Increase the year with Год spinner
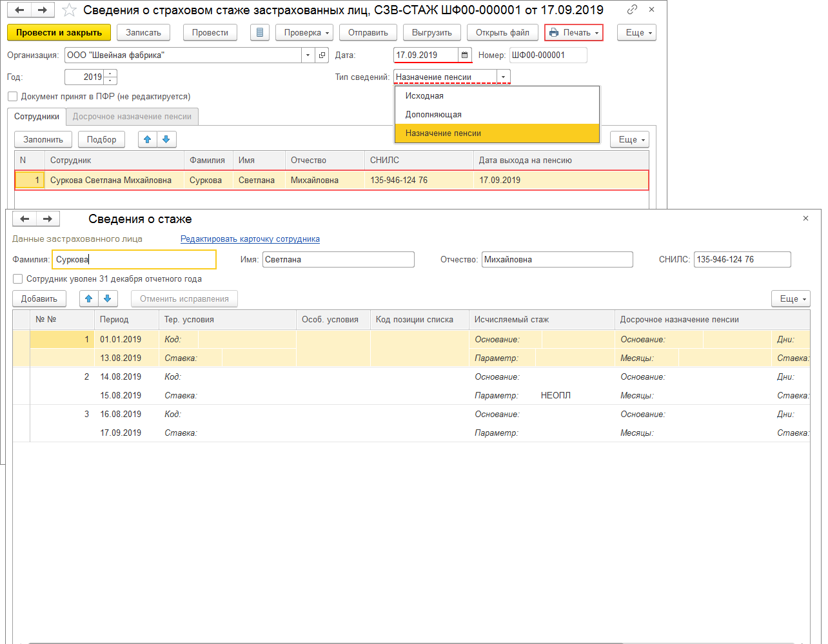The height and width of the screenshot is (644, 828). click(111, 74)
